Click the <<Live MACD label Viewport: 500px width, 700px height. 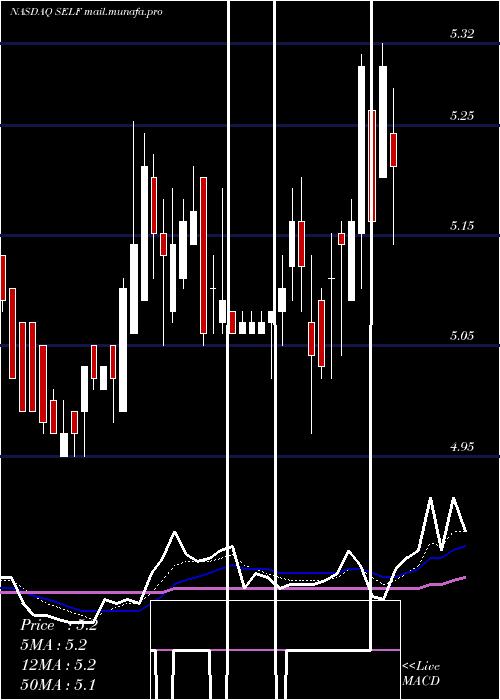[x=421, y=673]
